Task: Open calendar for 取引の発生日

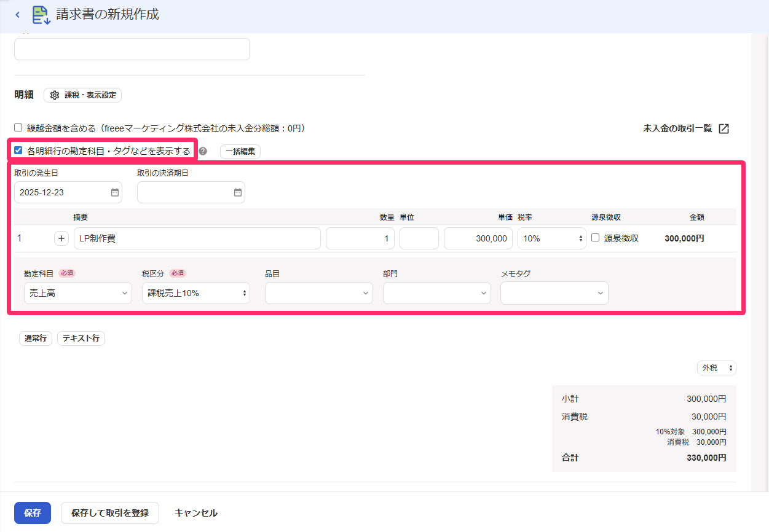Action: (114, 192)
